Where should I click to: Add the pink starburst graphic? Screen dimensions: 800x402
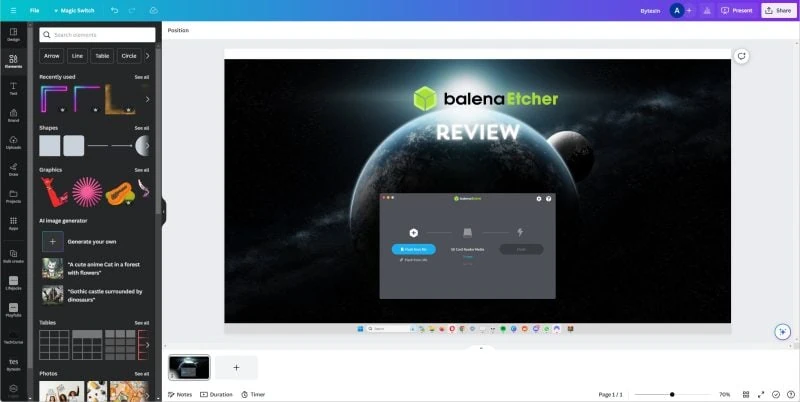87,192
